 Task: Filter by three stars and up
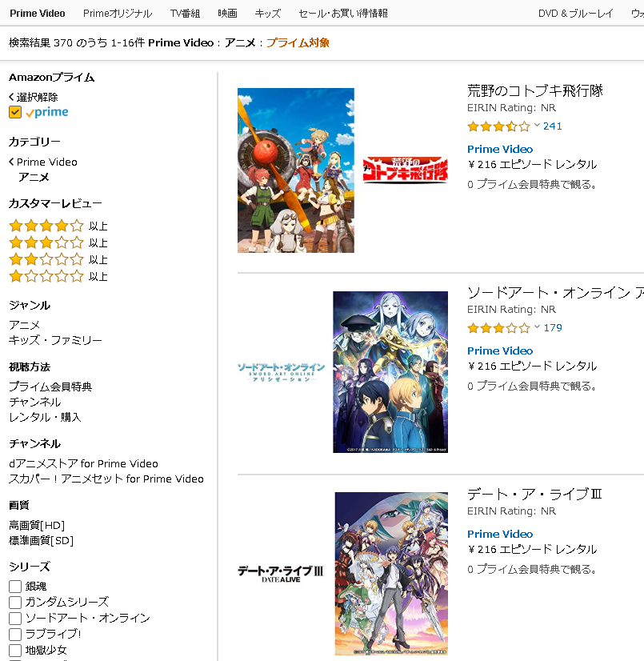tap(58, 242)
